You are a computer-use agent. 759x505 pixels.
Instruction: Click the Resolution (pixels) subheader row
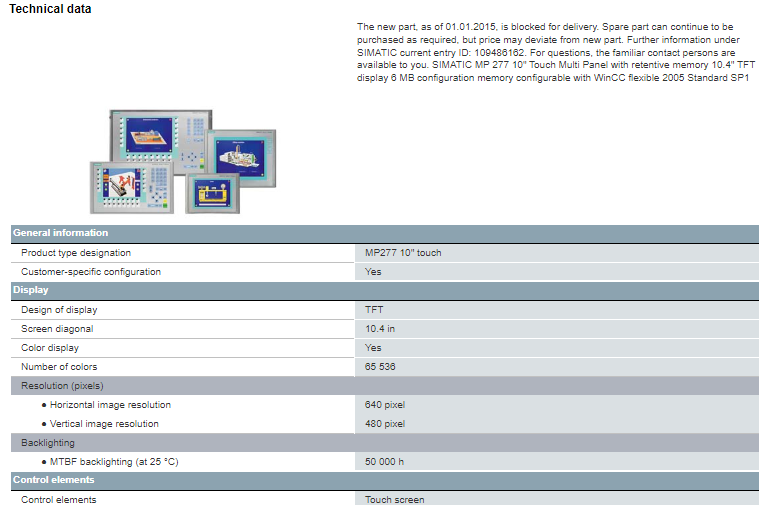(x=62, y=386)
